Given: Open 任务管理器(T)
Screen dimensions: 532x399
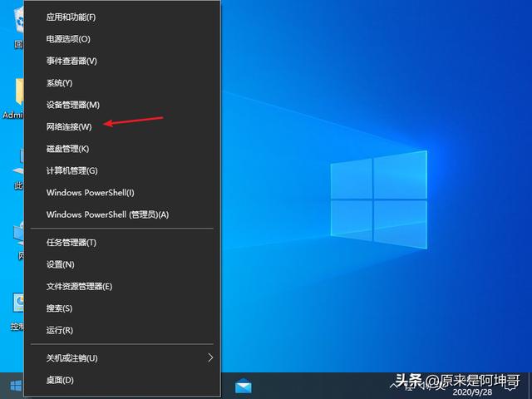Looking at the screenshot, I should (122, 243).
